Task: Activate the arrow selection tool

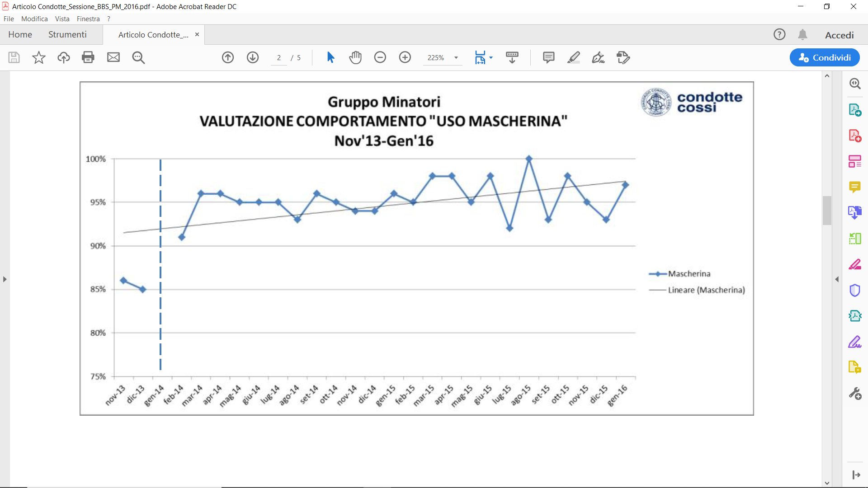Action: pyautogui.click(x=330, y=57)
